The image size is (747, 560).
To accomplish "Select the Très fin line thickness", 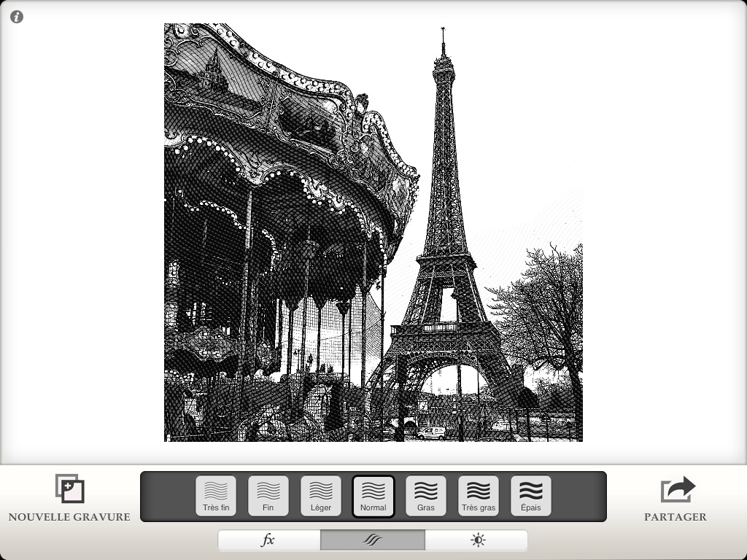I will [216, 496].
